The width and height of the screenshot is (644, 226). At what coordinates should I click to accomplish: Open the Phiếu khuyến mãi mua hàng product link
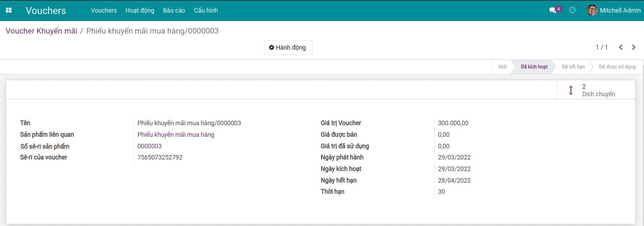coord(176,135)
